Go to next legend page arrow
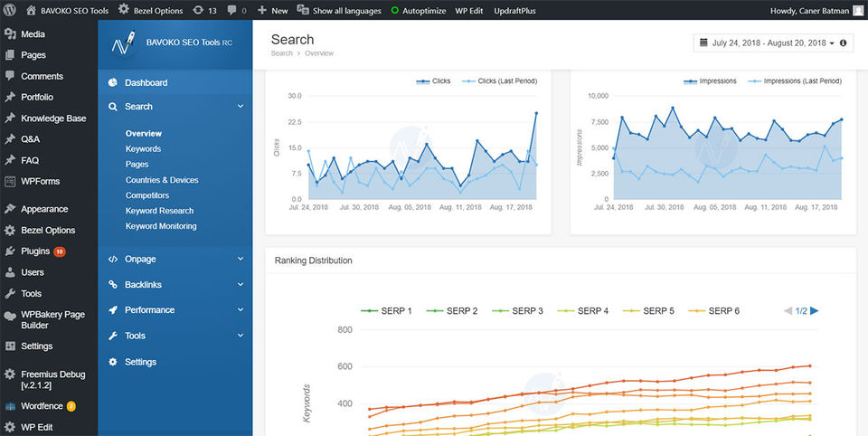 click(x=815, y=311)
